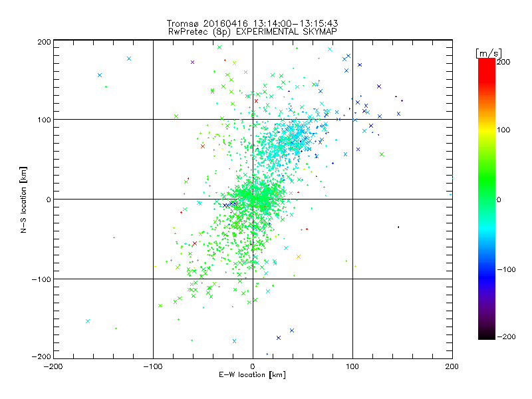Click the EXPERIMENTAL SKYMAP subtitle text
The image size is (532, 399).
[287, 31]
